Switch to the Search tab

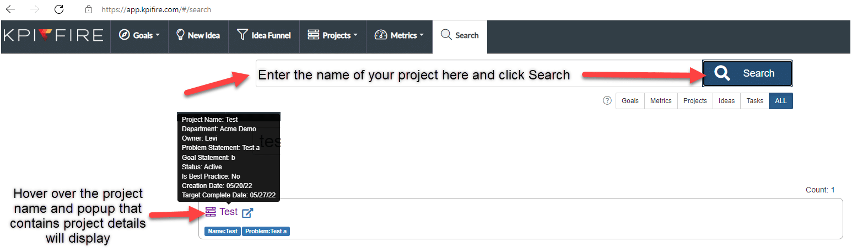(460, 35)
